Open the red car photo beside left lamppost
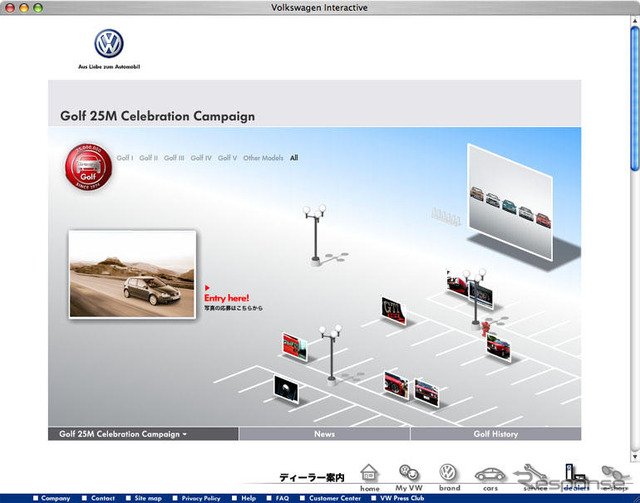The width and height of the screenshot is (640, 503). (295, 347)
